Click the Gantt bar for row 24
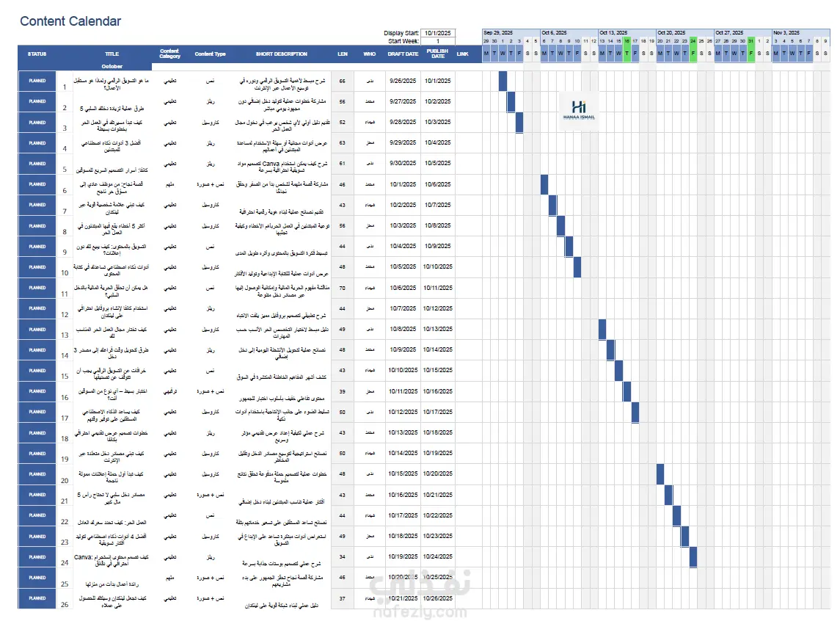840x621 pixels. [693, 556]
